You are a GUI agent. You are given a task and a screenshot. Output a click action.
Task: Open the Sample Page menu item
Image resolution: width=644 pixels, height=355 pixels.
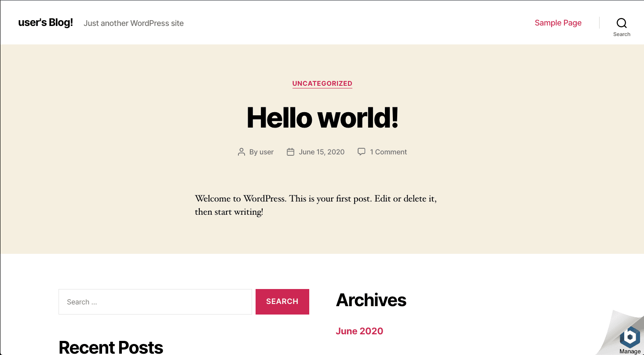click(x=558, y=23)
